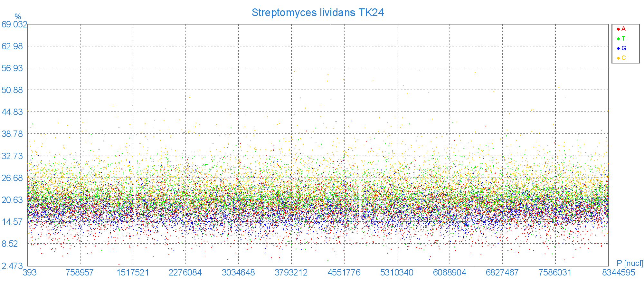This screenshot has height=290, width=644.
Task: Click y-axis value 62.98
Action: (x=12, y=46)
